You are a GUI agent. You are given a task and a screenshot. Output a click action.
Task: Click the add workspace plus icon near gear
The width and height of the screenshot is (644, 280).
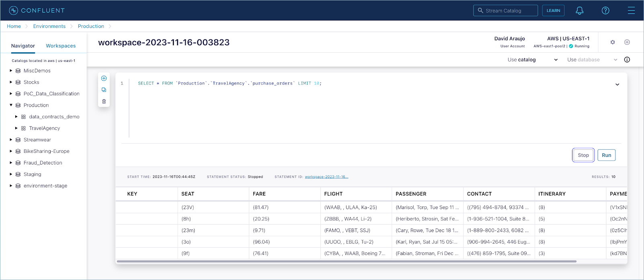627,42
